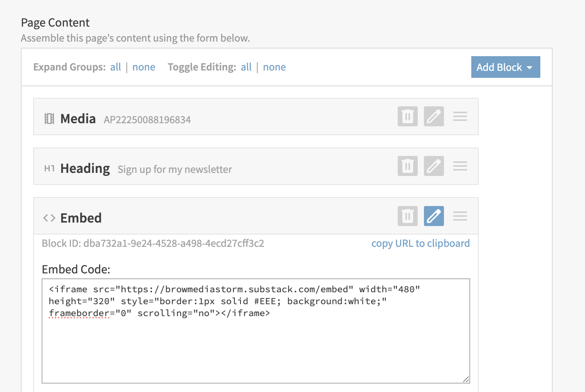Image resolution: width=585 pixels, height=392 pixels.
Task: Open the Embed block's edit pencil
Action: point(434,216)
